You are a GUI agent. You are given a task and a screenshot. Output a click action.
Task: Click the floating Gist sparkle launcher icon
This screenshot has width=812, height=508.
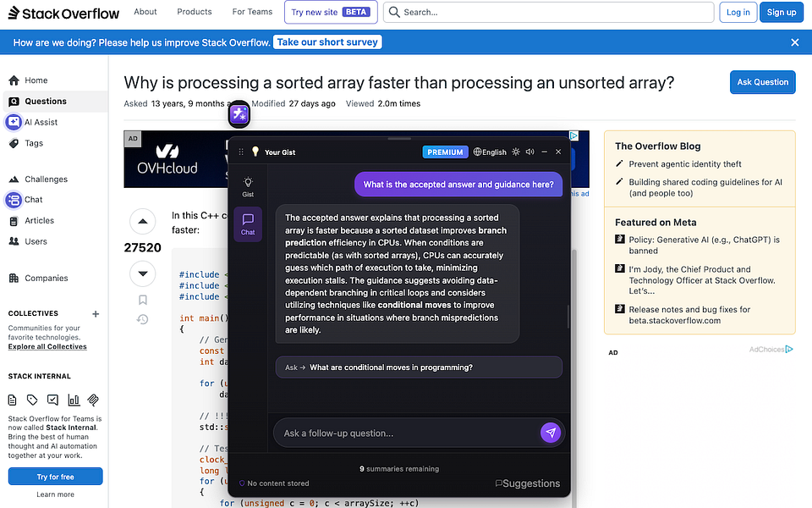[239, 114]
